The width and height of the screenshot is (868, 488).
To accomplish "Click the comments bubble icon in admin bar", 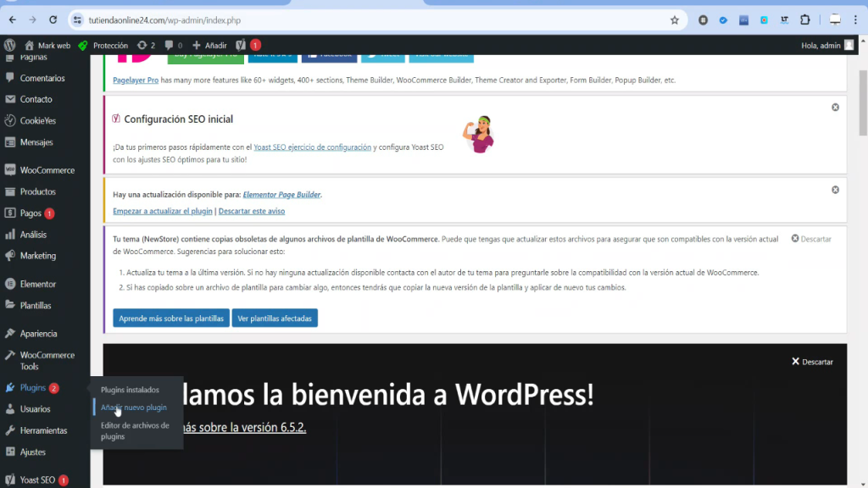I will click(x=170, y=45).
